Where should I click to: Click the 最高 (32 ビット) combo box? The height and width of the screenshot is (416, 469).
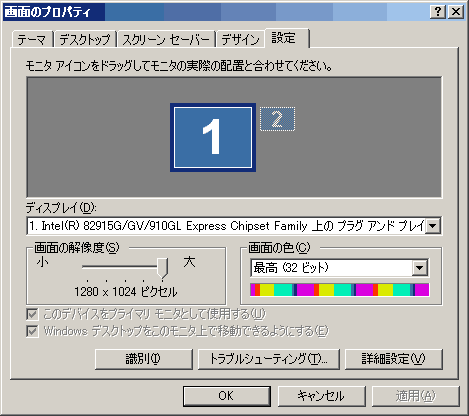point(339,268)
